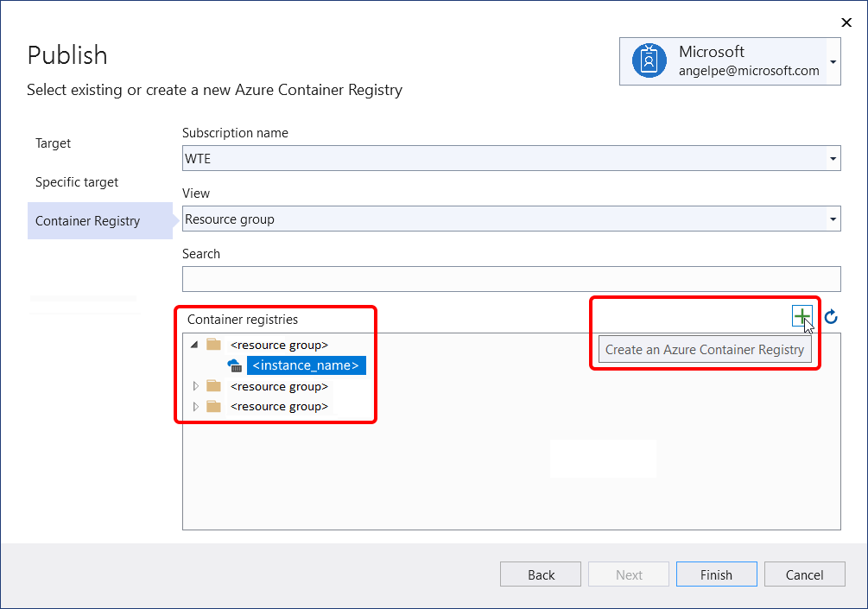Screen dimensions: 868x609
Task: Click the Finish button
Action: click(x=716, y=574)
